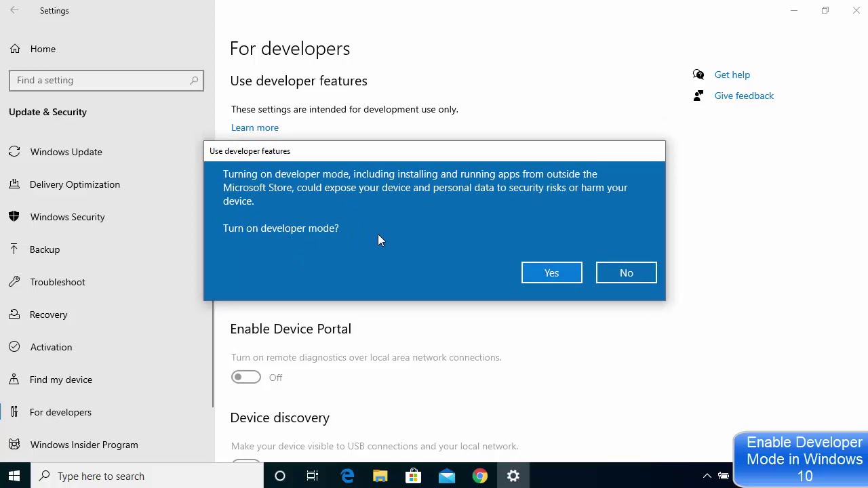Open Cortana from the taskbar
868x488 pixels.
point(279,476)
